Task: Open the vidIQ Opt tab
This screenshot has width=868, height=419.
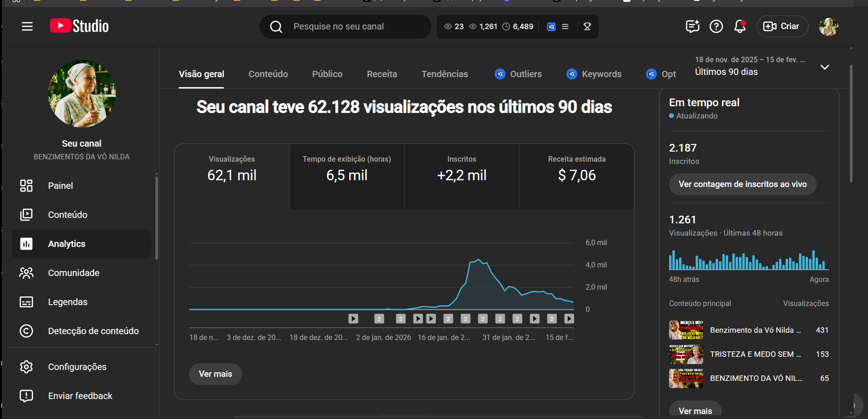Action: click(661, 74)
